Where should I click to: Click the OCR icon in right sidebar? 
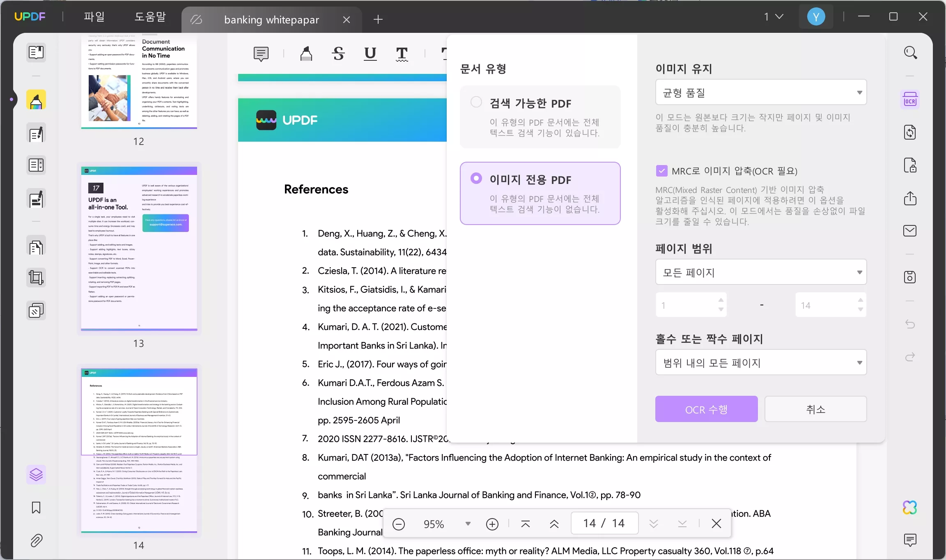[x=910, y=100]
